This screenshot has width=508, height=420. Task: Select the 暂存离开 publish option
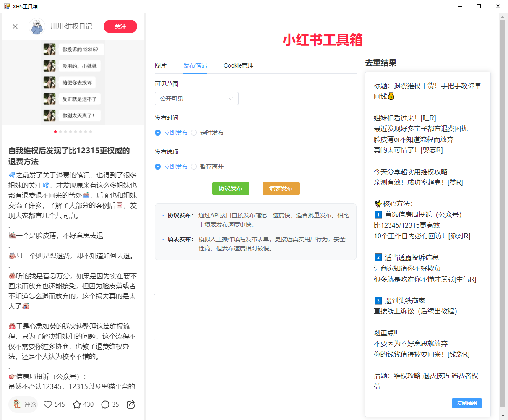point(194,167)
